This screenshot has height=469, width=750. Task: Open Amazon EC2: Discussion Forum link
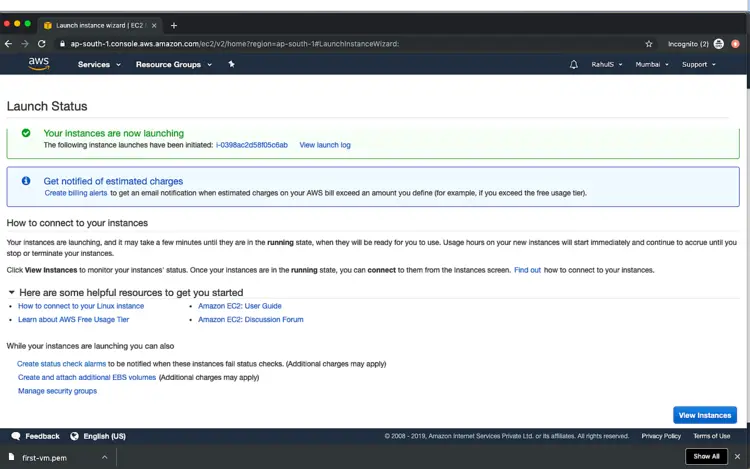pos(251,319)
